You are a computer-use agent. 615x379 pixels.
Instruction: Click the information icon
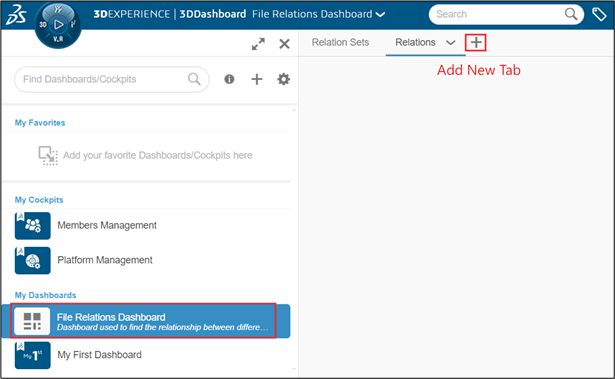tap(229, 79)
